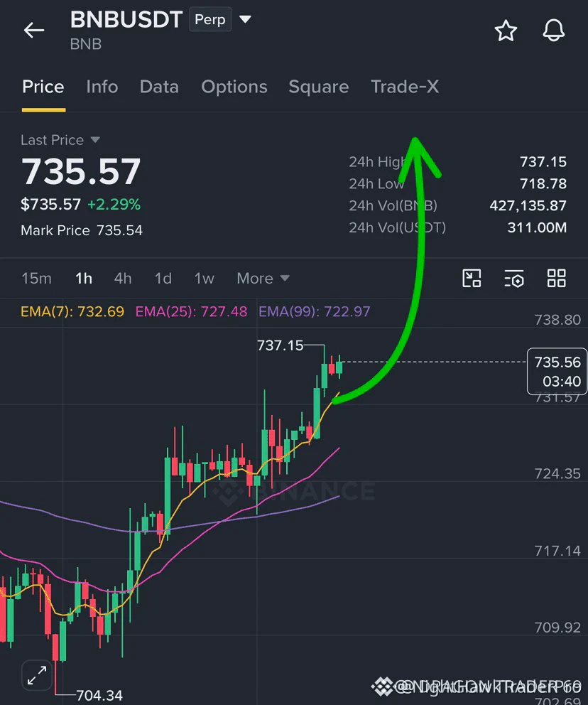Go to the Square tab
The height and width of the screenshot is (705, 588).
pos(318,87)
